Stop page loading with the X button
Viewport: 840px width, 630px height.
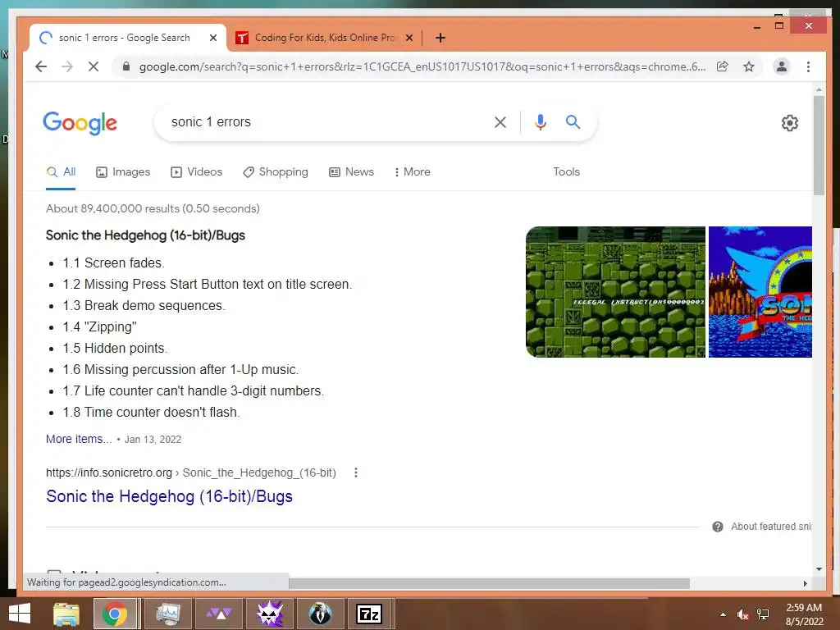coord(94,66)
